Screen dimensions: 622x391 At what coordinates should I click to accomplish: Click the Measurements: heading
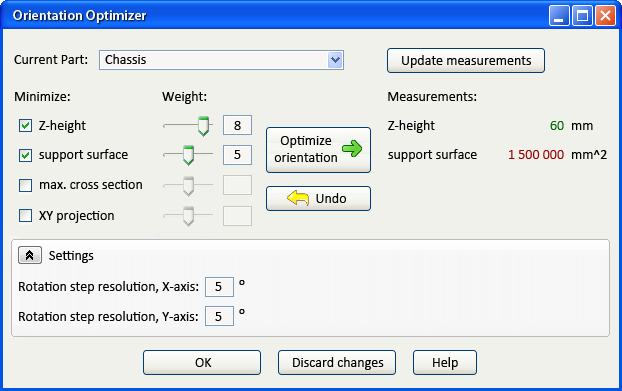point(432,97)
